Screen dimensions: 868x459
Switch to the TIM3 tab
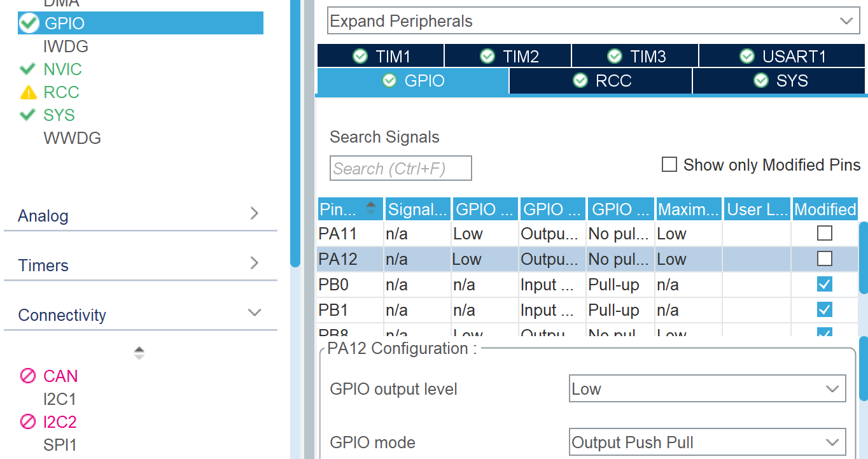pyautogui.click(x=635, y=56)
